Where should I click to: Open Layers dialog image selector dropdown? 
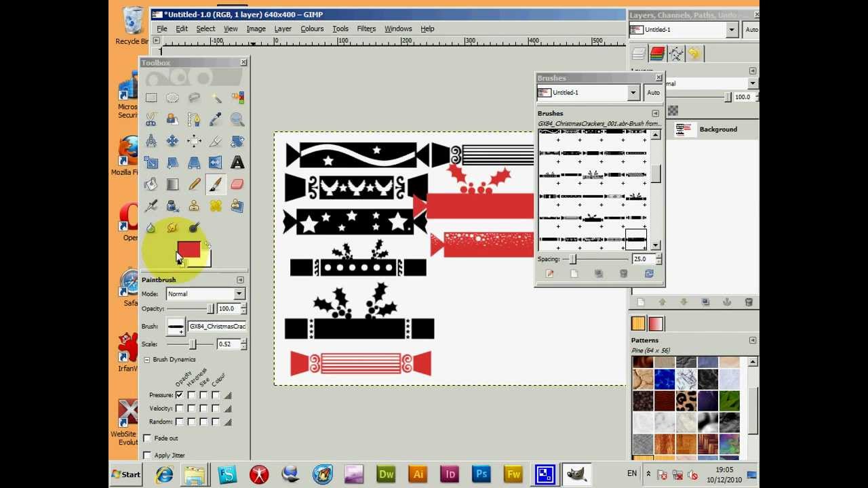pos(684,30)
